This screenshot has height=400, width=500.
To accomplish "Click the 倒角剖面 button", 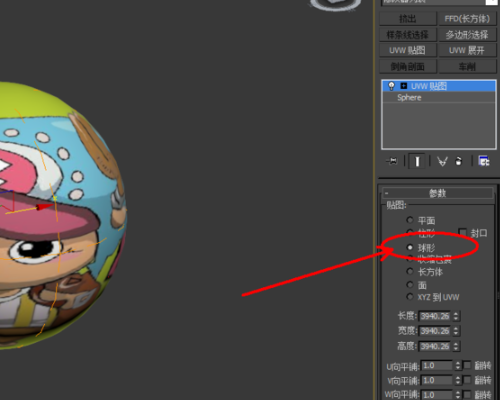I will tap(408, 67).
